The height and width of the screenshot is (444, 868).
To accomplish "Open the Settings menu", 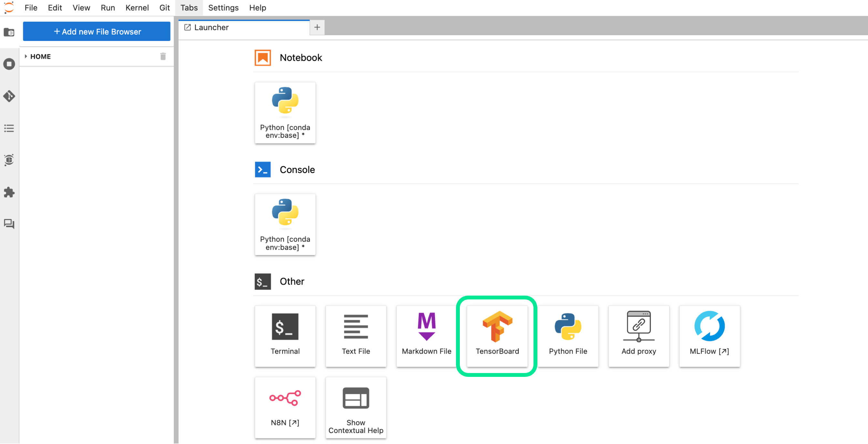I will [x=223, y=8].
